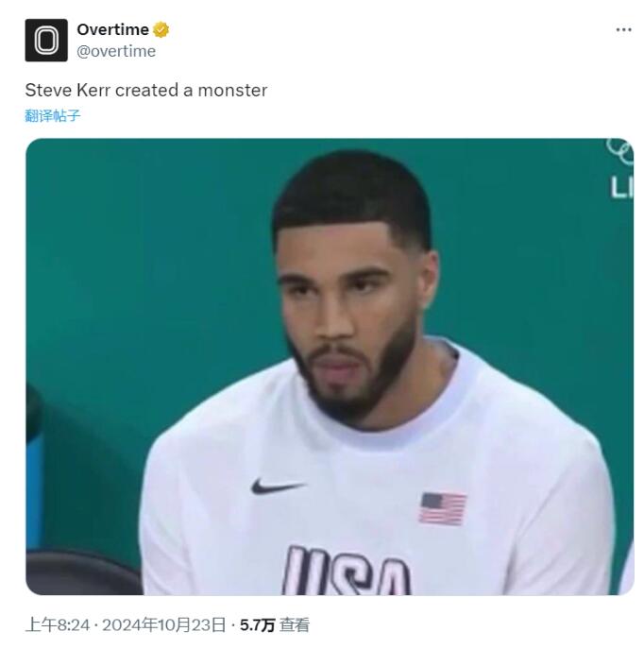Open the attached photo in the tweet
644x649 pixels.
330,367
